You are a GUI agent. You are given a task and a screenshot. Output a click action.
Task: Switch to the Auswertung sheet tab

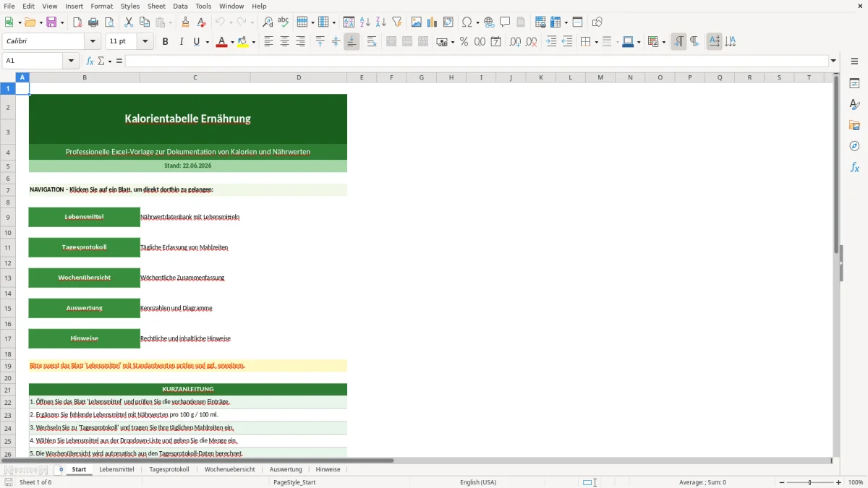pos(286,469)
